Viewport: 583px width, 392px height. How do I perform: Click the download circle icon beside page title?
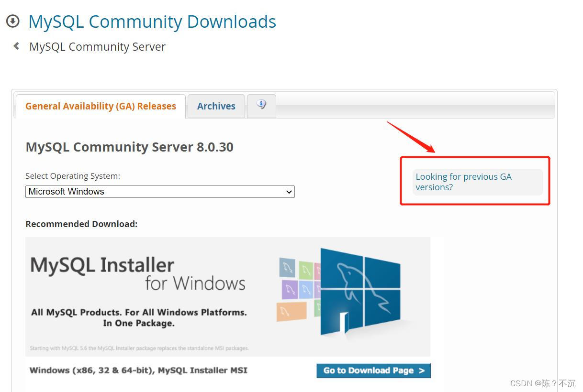pos(13,21)
